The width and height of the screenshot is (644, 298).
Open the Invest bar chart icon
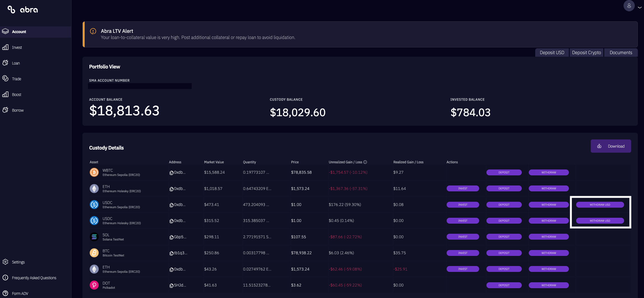(x=5, y=47)
